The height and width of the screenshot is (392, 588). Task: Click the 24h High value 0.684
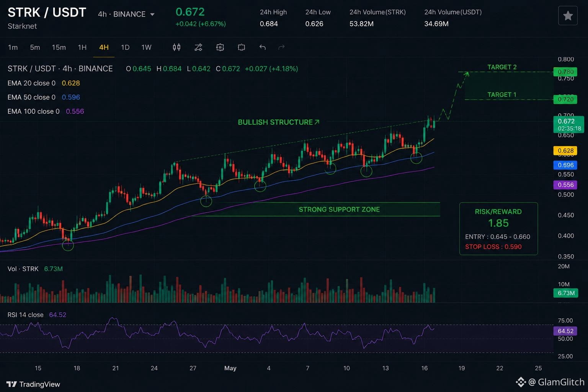(269, 24)
